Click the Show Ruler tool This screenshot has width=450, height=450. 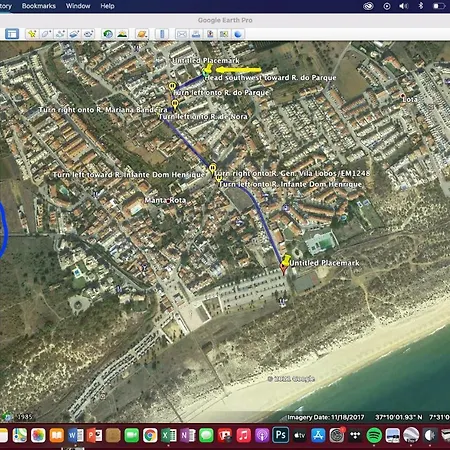[162, 34]
